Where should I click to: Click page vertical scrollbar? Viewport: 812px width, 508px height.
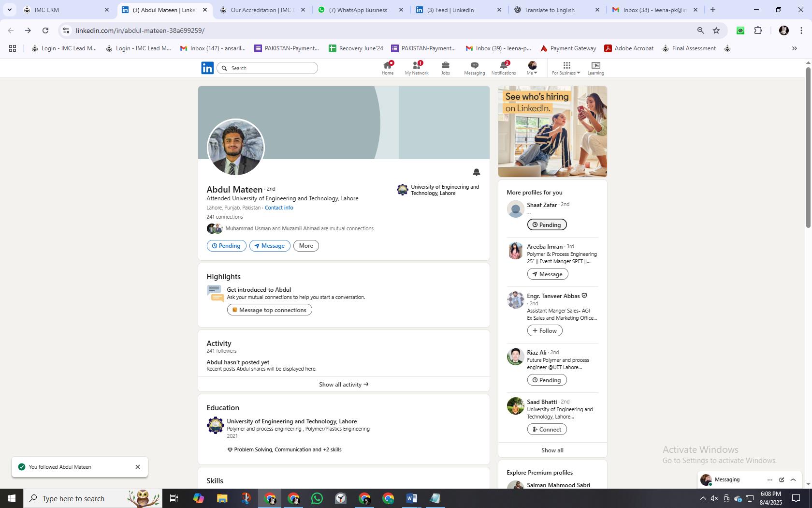point(808,148)
